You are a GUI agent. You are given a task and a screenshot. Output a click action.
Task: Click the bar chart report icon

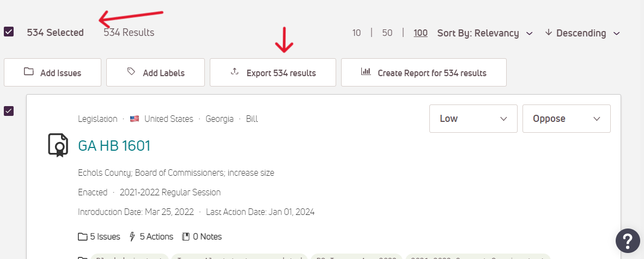pyautogui.click(x=366, y=72)
